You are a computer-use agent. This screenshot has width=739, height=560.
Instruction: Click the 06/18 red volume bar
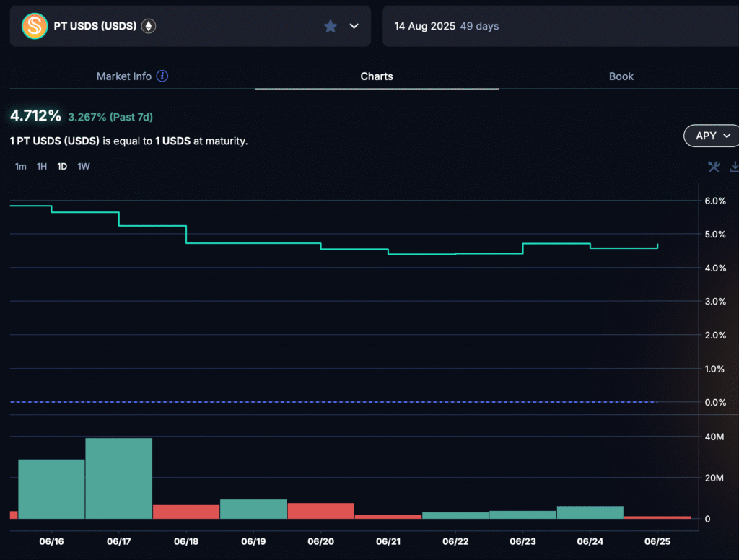coord(186,512)
